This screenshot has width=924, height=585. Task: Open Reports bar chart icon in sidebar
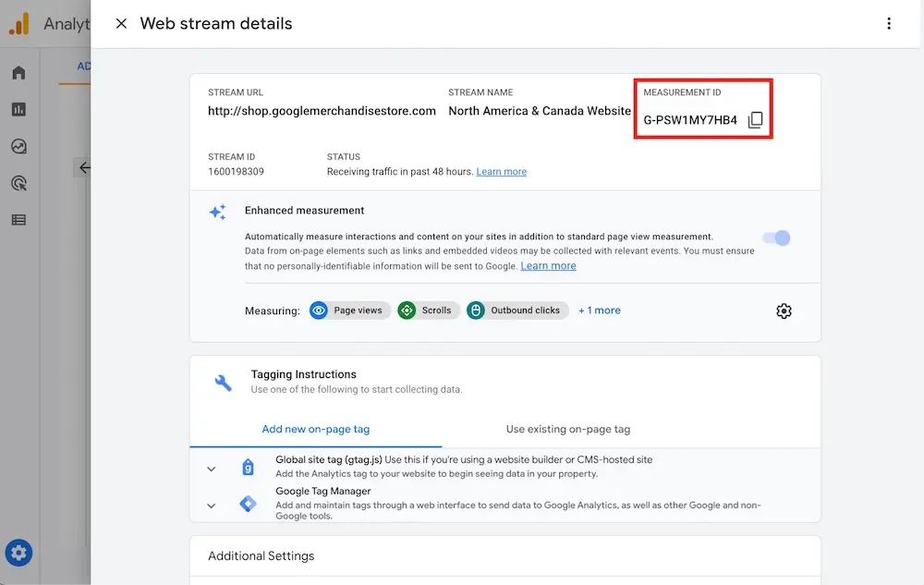click(18, 110)
